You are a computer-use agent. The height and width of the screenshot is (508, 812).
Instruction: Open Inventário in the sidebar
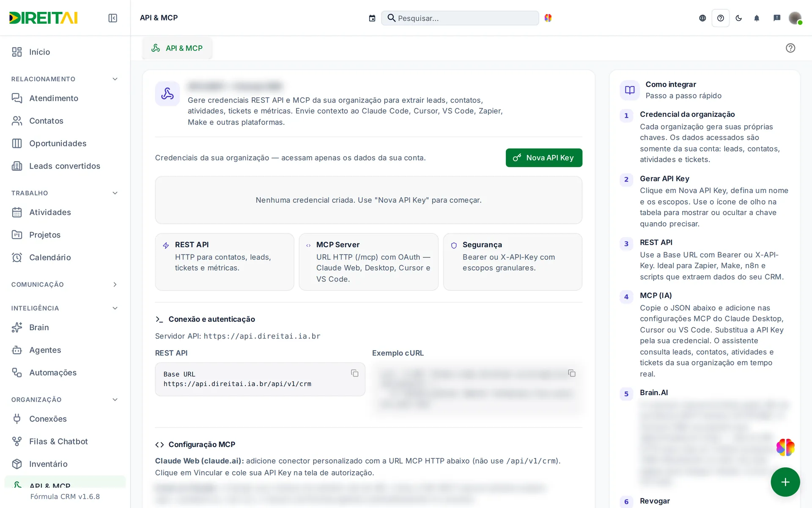point(65,464)
